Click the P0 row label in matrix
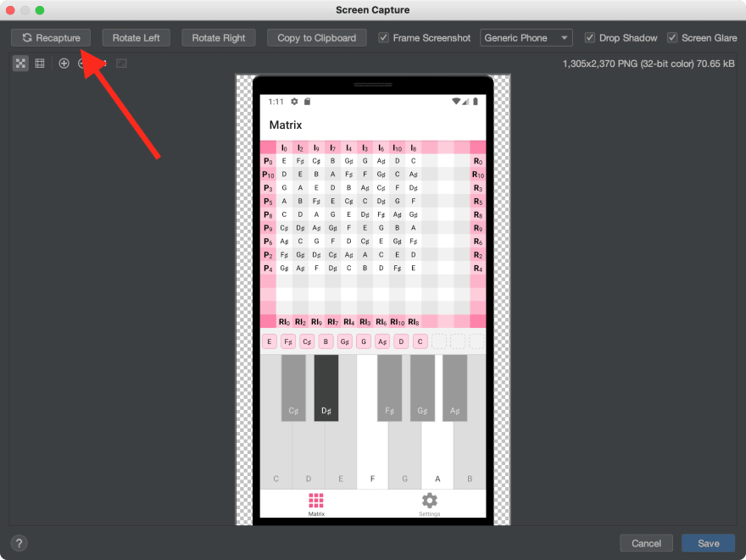The image size is (746, 560). (x=269, y=161)
